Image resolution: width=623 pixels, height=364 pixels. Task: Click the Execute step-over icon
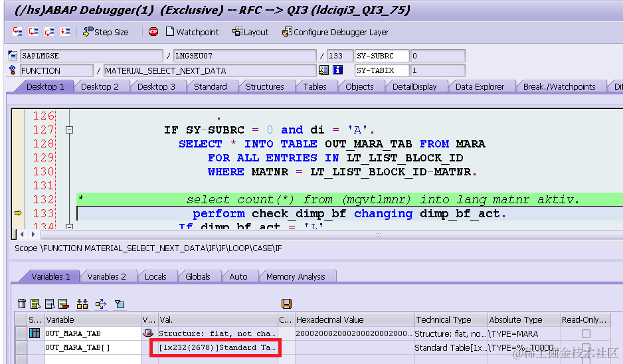pos(33,32)
